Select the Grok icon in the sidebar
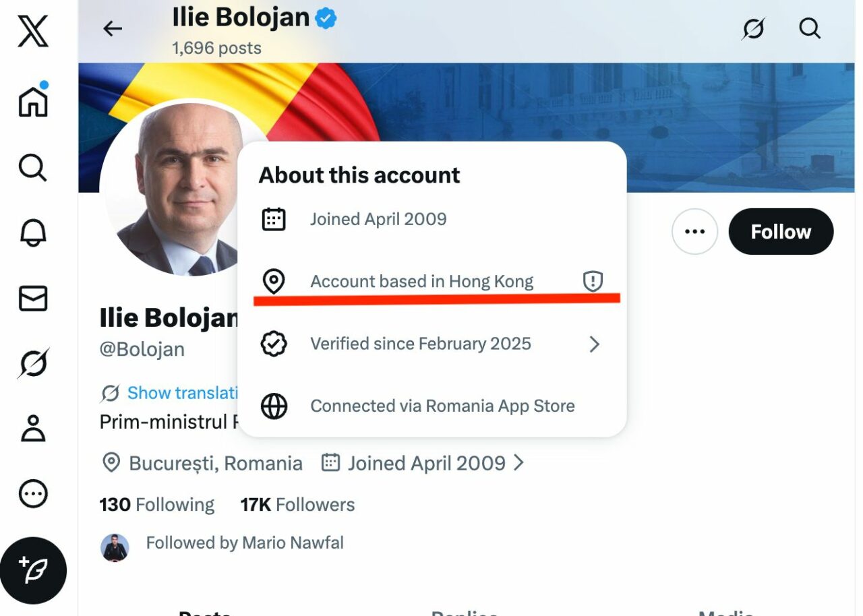The width and height of the screenshot is (863, 616). point(32,362)
